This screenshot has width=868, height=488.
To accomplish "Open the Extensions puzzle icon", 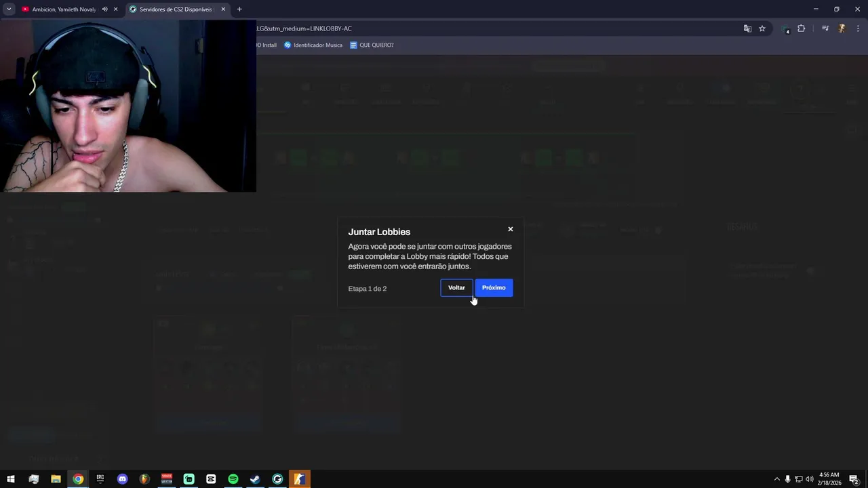I will pyautogui.click(x=801, y=28).
